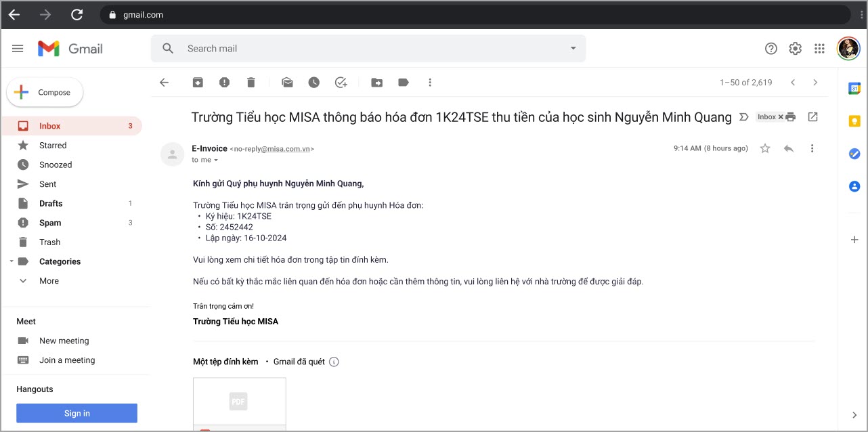The height and width of the screenshot is (432, 868).
Task: Move email to a folder
Action: pyautogui.click(x=377, y=83)
